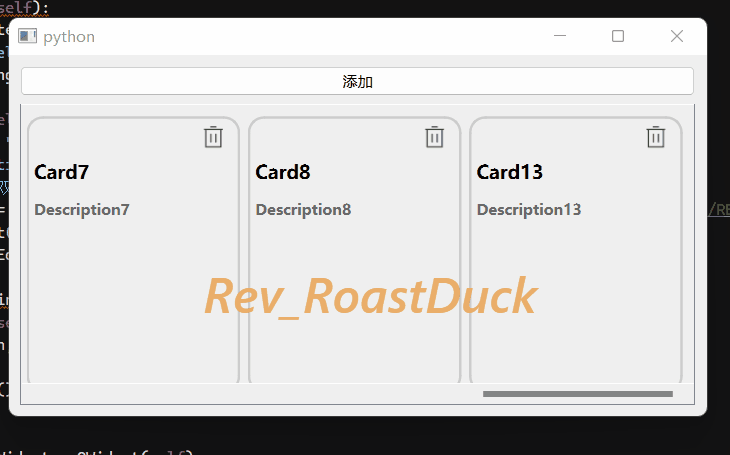Maximize the python window
The height and width of the screenshot is (455, 730).
click(x=618, y=36)
